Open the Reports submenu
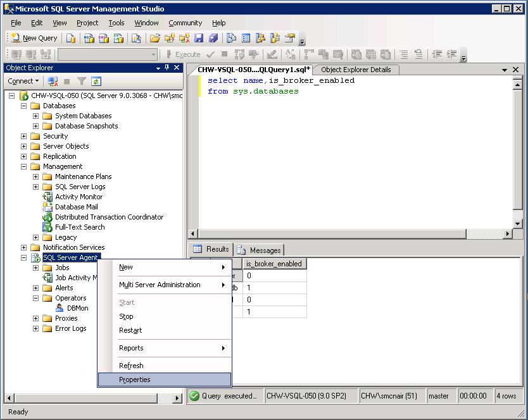The width and height of the screenshot is (528, 420). [x=165, y=348]
